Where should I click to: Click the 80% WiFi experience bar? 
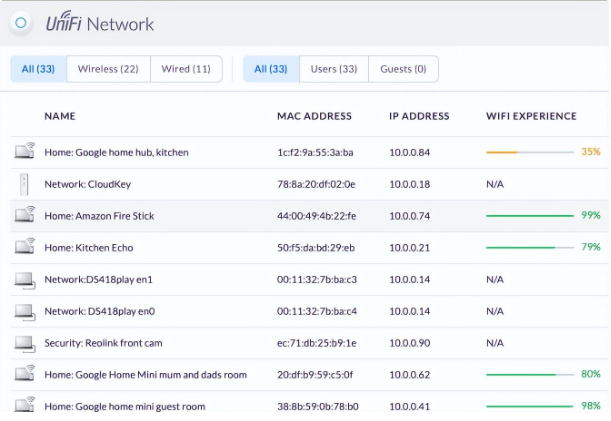click(x=530, y=375)
